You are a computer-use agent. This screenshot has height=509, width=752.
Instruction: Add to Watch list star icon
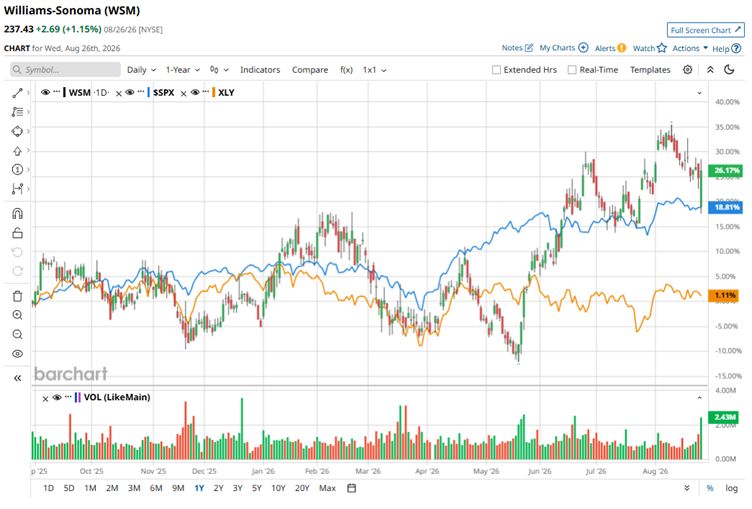point(662,48)
